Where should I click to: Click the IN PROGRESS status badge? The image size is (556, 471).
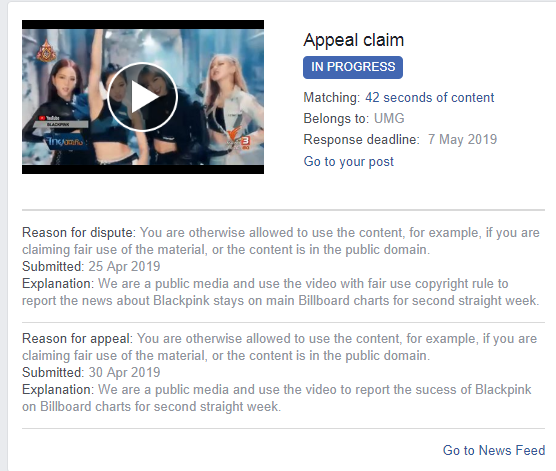click(353, 67)
